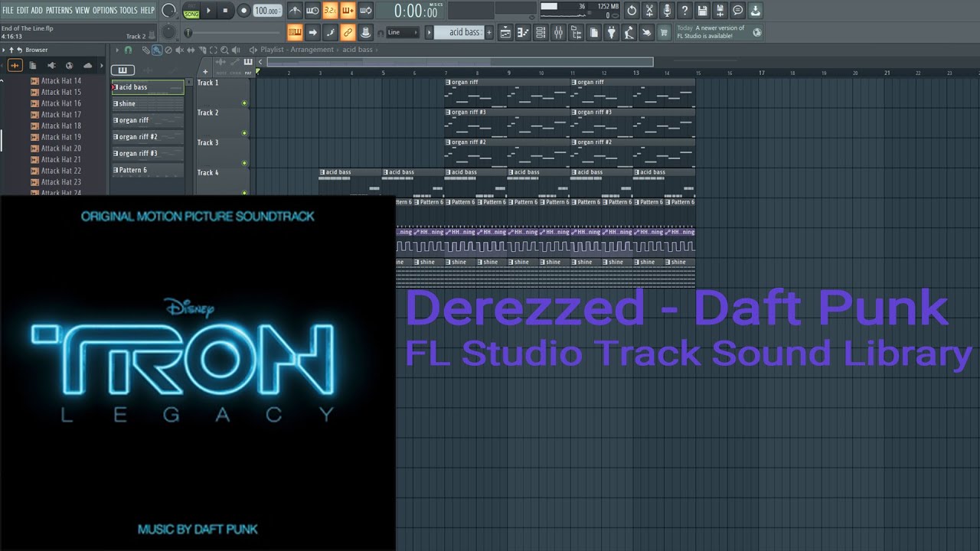This screenshot has height=551, width=980.
Task: Select Pattern 6 in picker
Action: pos(148,170)
